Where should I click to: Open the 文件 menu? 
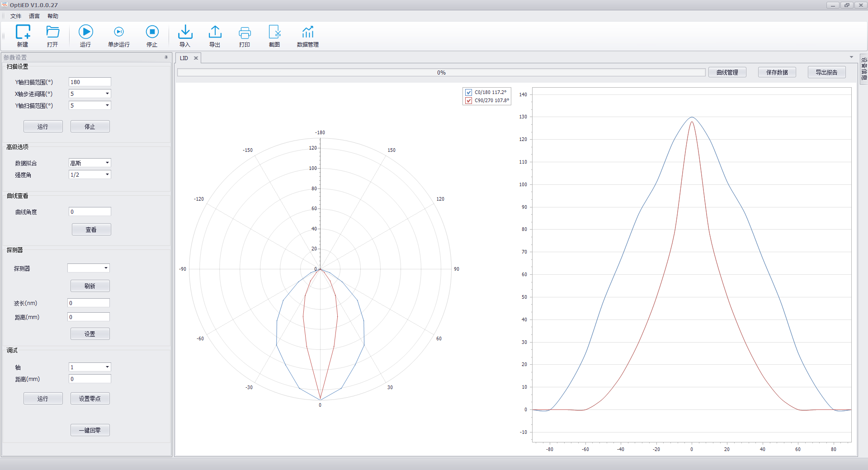[16, 16]
